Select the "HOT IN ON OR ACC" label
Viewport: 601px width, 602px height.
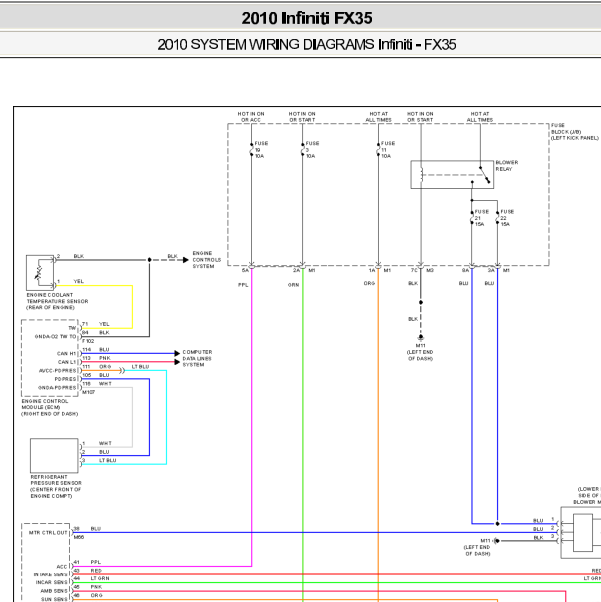pos(251,117)
